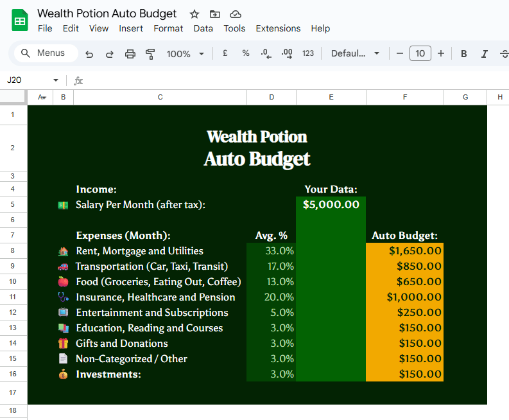Viewport: 509px width, 420px height.
Task: Select the paint format roller tool
Action: 151,54
